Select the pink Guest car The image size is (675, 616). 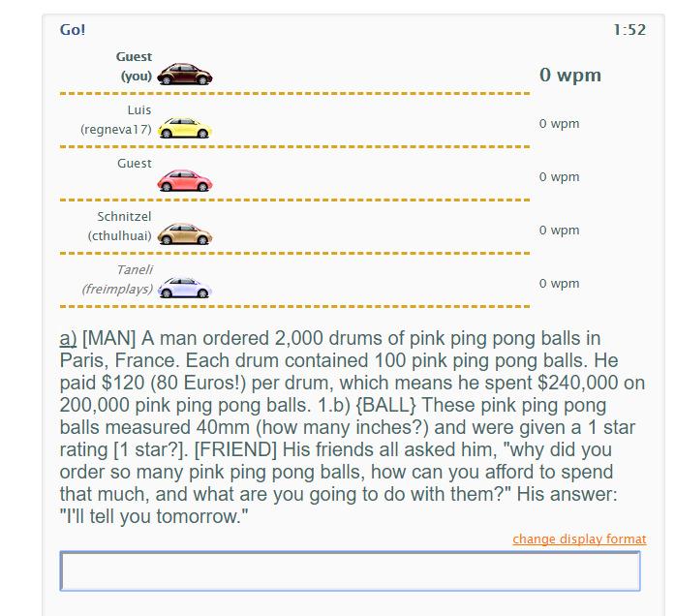click(185, 181)
